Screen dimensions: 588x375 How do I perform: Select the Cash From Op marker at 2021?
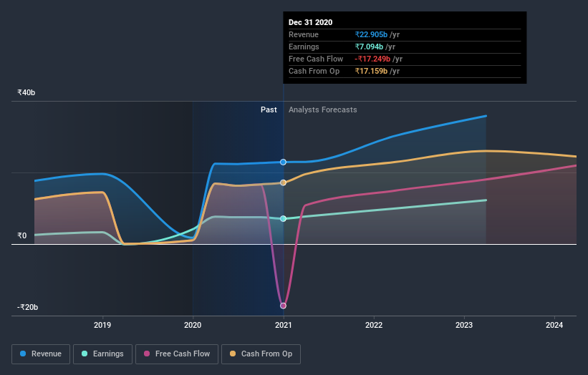coord(283,182)
